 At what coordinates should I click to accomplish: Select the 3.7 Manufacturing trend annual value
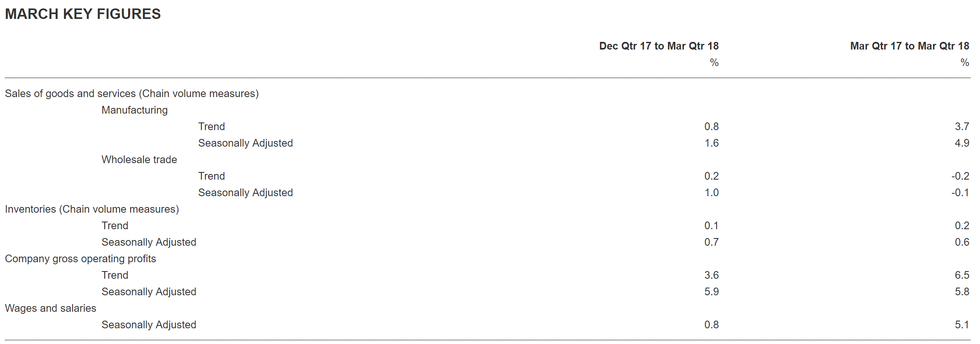point(961,126)
